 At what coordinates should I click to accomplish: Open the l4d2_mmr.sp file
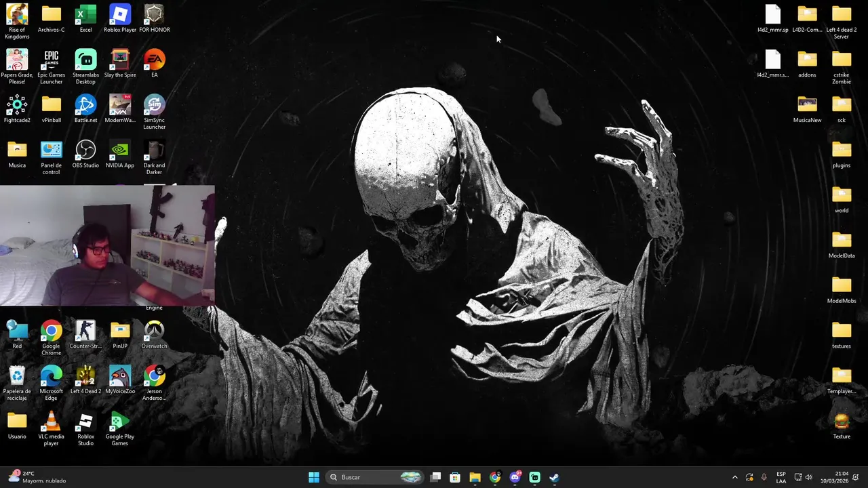(x=773, y=18)
